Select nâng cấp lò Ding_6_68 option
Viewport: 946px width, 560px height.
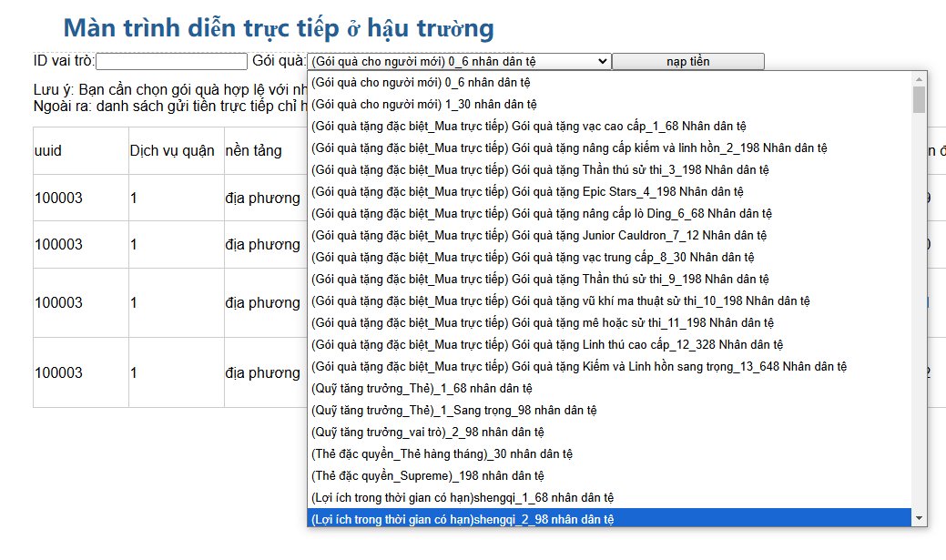(541, 213)
